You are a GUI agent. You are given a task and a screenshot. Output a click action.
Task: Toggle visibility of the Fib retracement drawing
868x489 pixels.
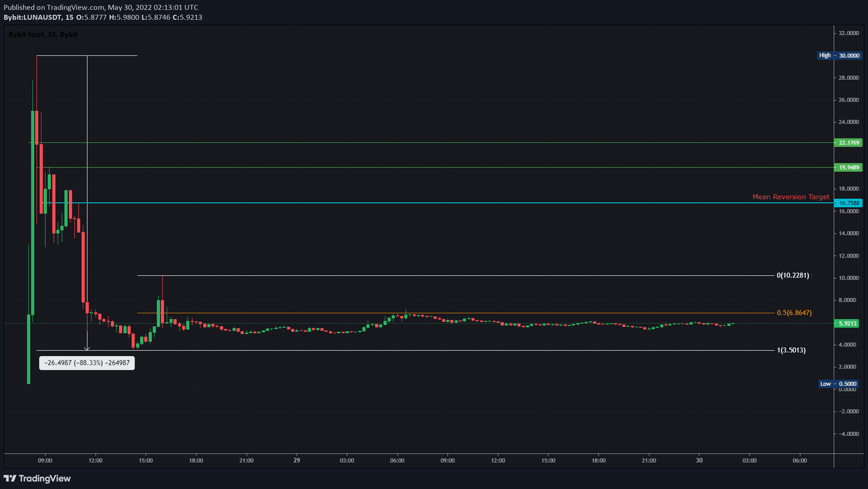pos(452,276)
